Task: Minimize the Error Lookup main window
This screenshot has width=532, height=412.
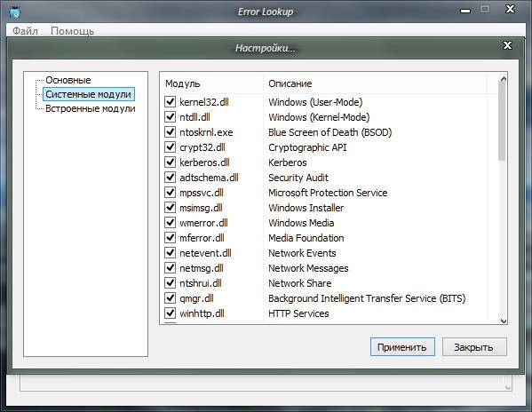Action: 465,11
